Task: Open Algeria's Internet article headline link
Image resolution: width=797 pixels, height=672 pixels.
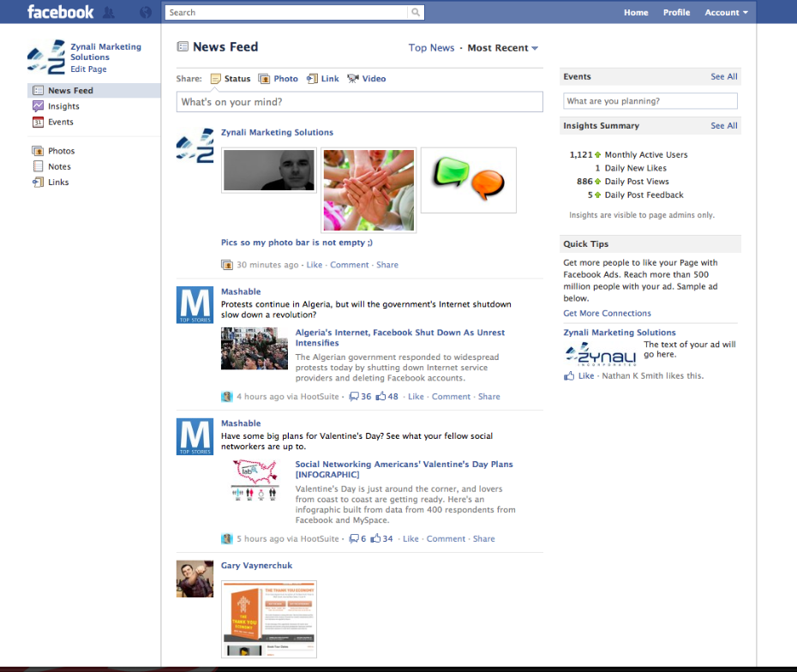Action: click(400, 338)
